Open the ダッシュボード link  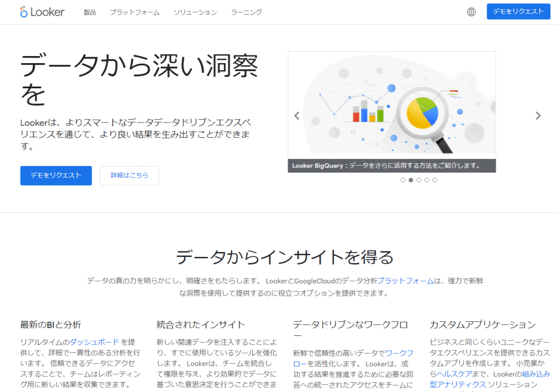coord(94,342)
